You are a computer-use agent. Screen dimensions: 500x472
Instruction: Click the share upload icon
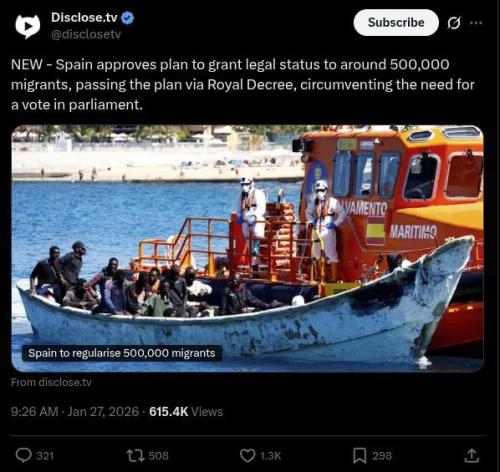coord(472,456)
